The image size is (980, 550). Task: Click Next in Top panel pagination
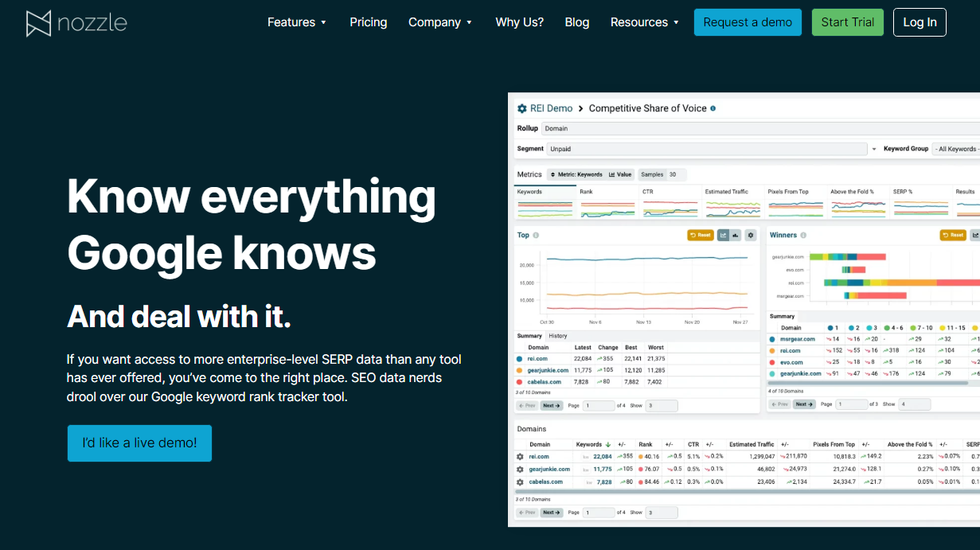(552, 405)
